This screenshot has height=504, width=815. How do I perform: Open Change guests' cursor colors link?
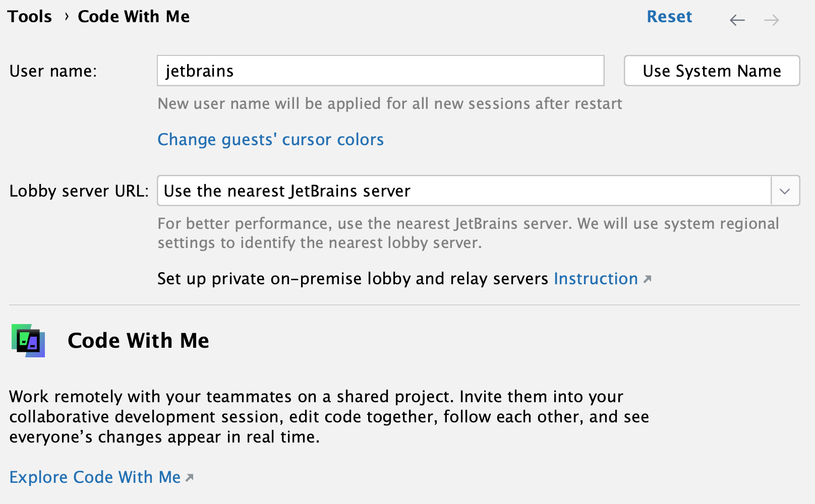270,140
